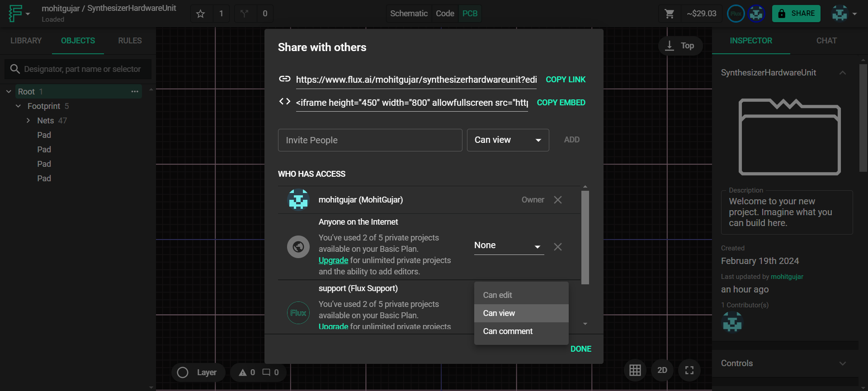Click DONE to close share dialog
This screenshot has height=391, width=868.
click(580, 349)
